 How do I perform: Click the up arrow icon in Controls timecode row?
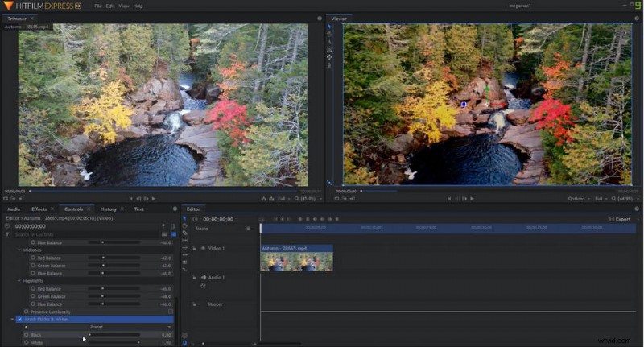(x=163, y=226)
